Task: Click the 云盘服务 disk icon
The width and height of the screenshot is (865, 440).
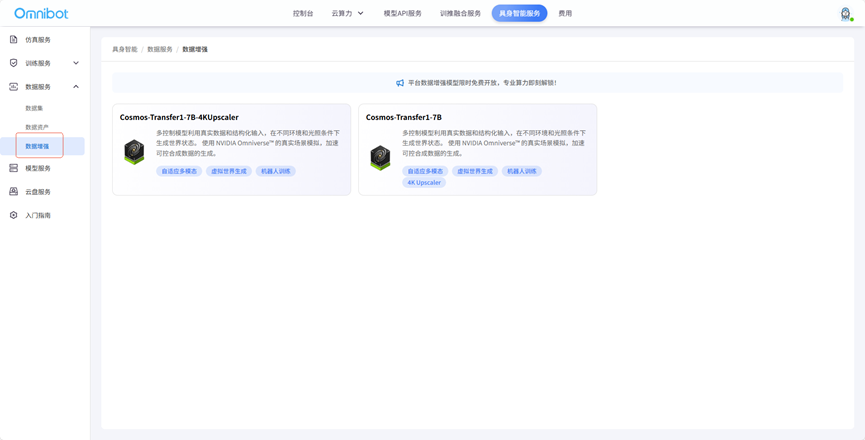Action: click(x=14, y=191)
